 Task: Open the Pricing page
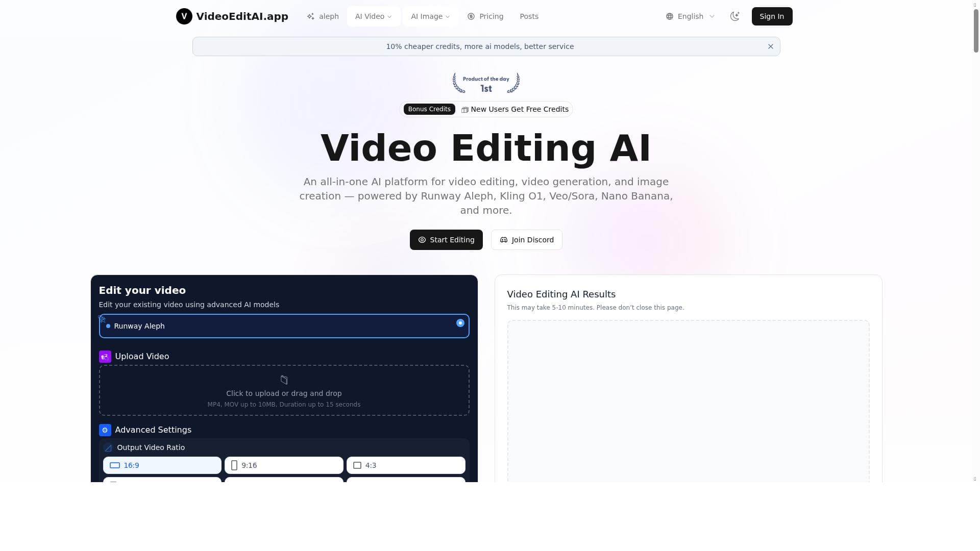point(485,16)
